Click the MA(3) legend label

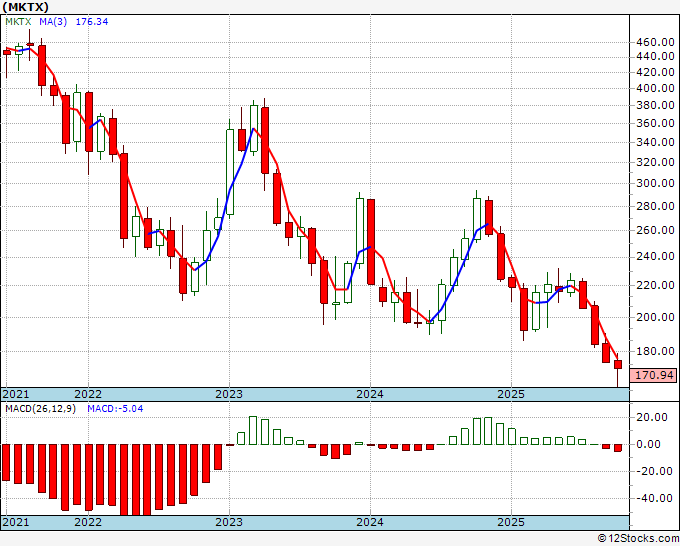[x=53, y=22]
